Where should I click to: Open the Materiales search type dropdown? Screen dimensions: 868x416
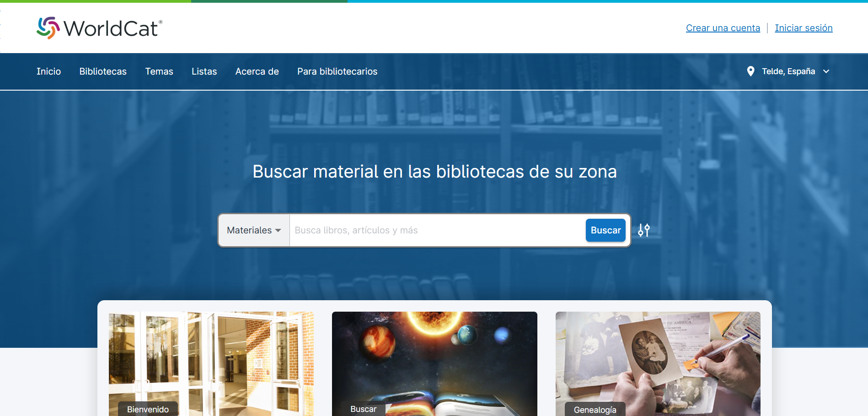coord(254,230)
